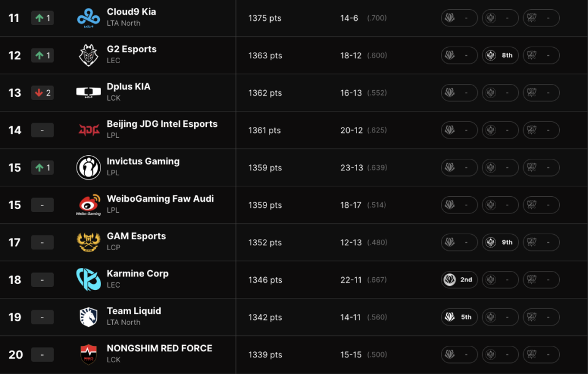588x374 pixels.
Task: Click the Cloud9 Kia up 1 rank indicator
Action: [x=42, y=18]
